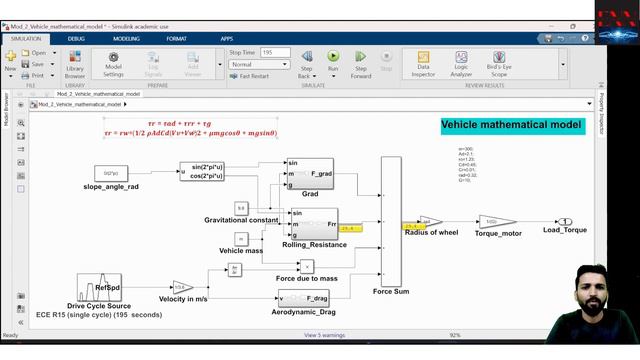Viewport: 640px width, 360px height.
Task: Collapse the toolstrip using the ribbon corner arrow
Action: (601, 85)
